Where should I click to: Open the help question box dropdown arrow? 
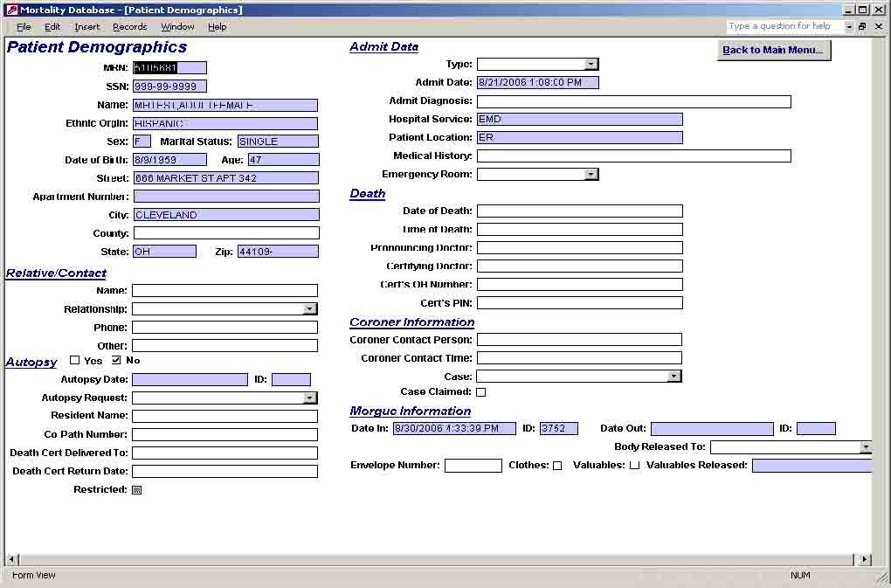(x=849, y=26)
